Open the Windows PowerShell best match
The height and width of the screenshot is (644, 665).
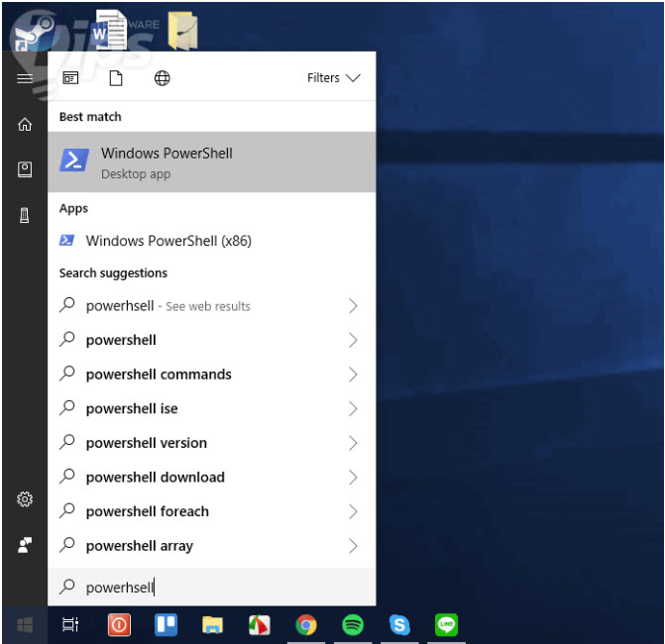212,161
